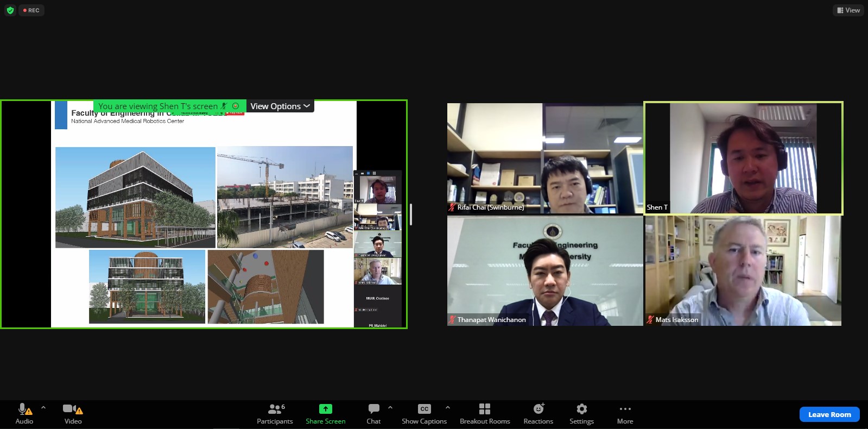Open the More menu
This screenshot has height=429, width=868.
coord(625,414)
